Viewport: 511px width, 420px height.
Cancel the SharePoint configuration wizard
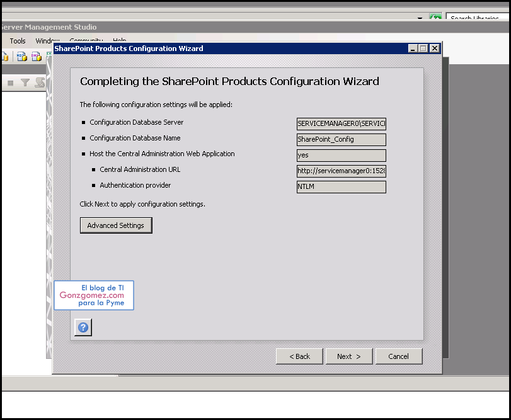point(399,356)
